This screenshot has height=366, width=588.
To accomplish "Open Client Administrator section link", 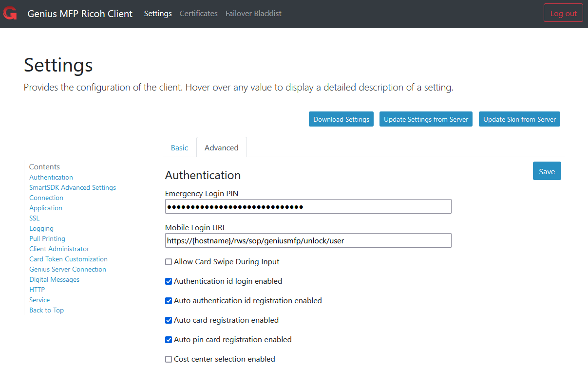I will coord(59,249).
